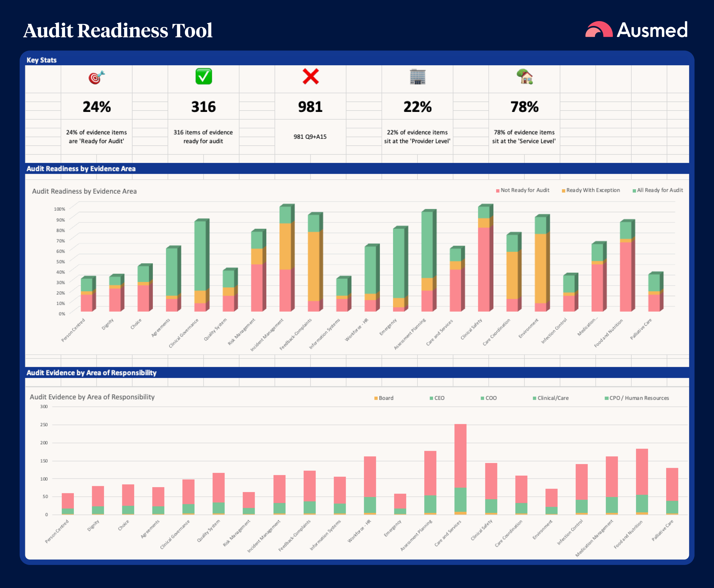Click the "Infection Control" axis label in the responsibility chart
The height and width of the screenshot is (588, 714).
pyautogui.click(x=570, y=532)
